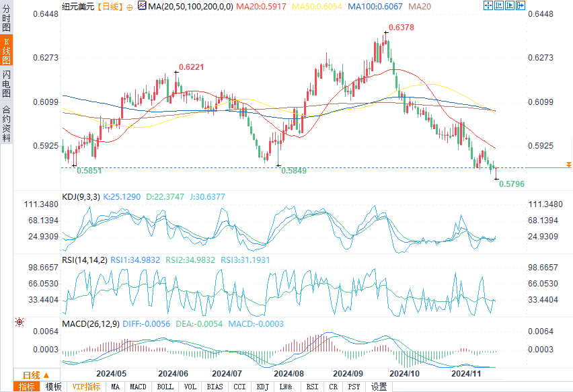Choose the BOLL indicator button
The width and height of the screenshot is (573, 392).
point(165,387)
